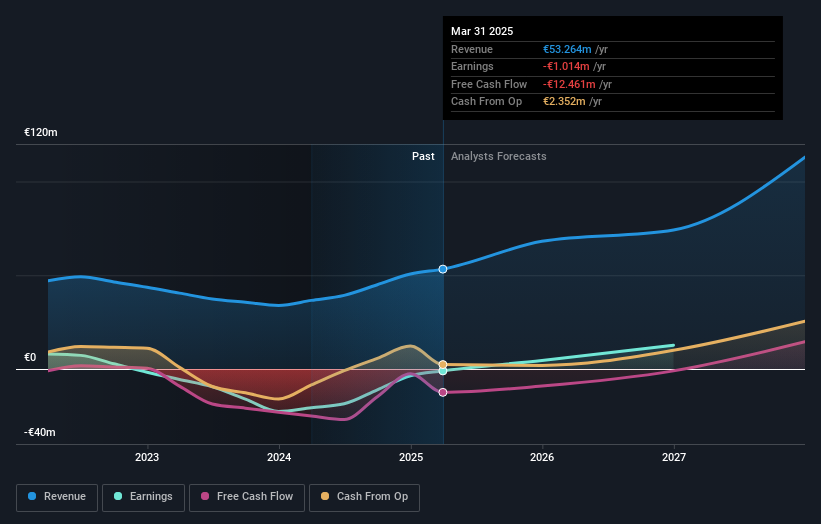Click the -€12.461m free cash flow value
The width and height of the screenshot is (821, 524).
pyautogui.click(x=569, y=84)
